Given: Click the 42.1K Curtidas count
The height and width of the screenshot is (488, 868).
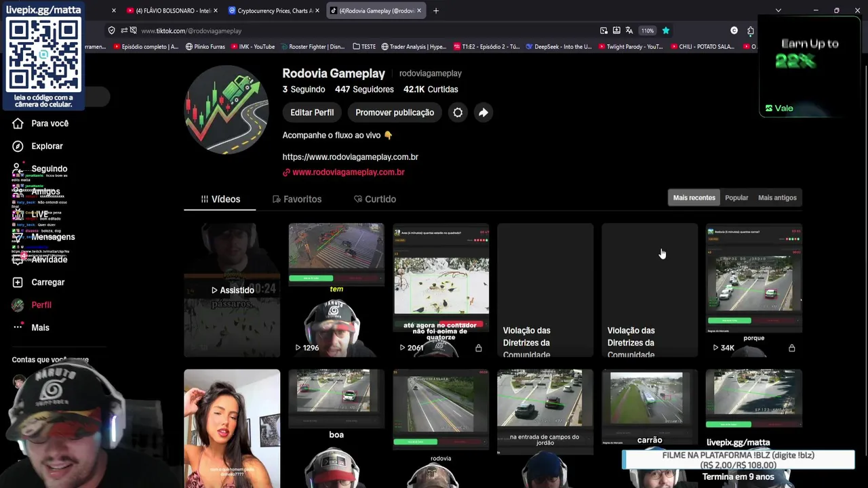Looking at the screenshot, I should 431,89.
